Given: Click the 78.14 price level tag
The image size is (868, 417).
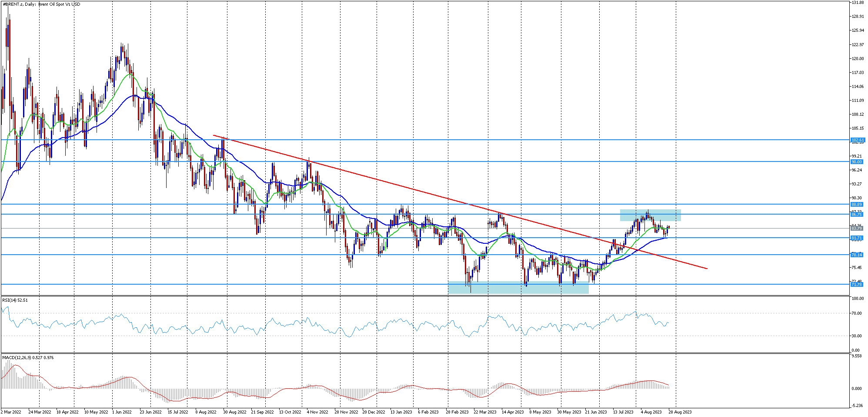Looking at the screenshot, I should (856, 255).
